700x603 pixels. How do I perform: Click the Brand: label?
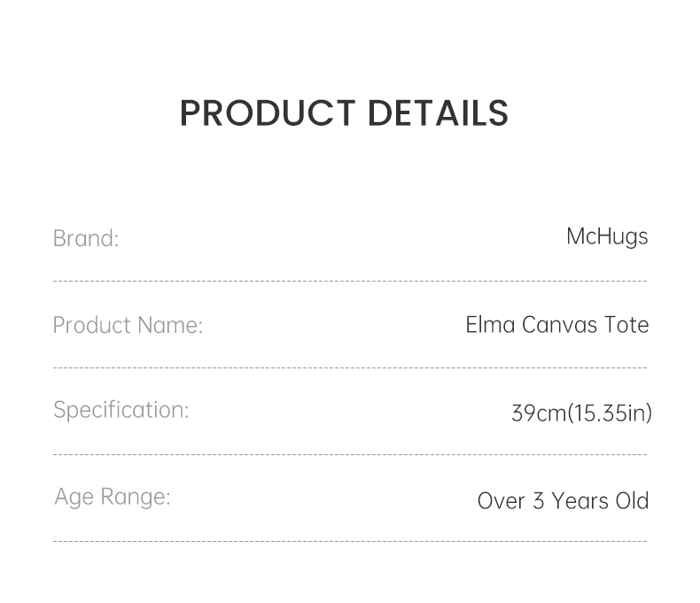click(x=86, y=238)
